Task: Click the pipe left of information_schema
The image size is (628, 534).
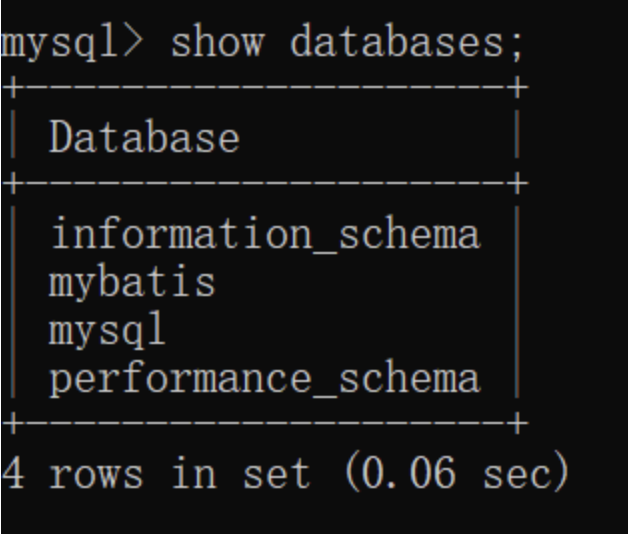Action: tap(10, 234)
